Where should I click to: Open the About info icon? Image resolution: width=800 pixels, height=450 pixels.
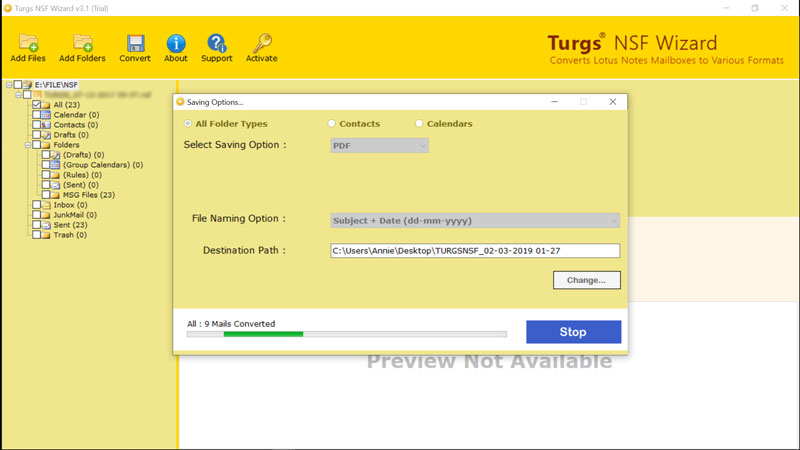click(x=176, y=48)
